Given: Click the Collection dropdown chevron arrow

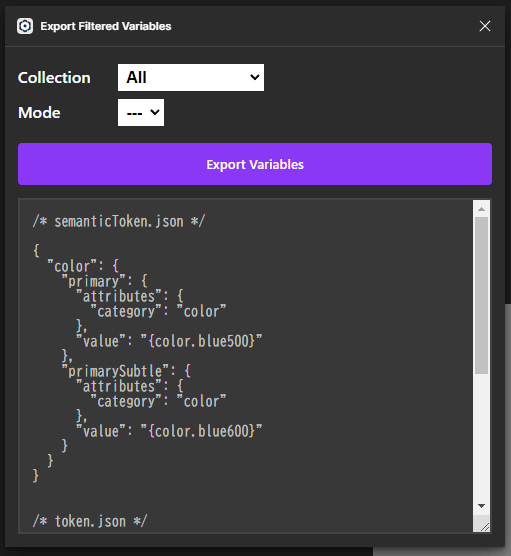Looking at the screenshot, I should (255, 77).
